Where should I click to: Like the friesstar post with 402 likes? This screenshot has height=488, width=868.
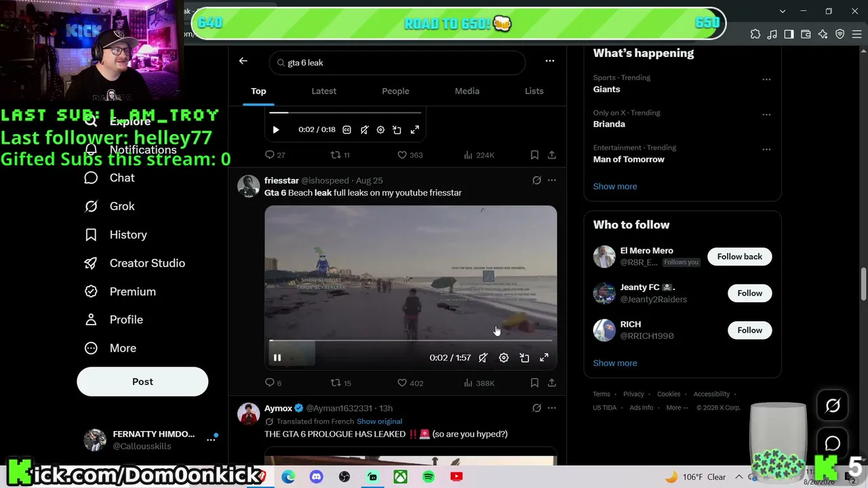410,383
